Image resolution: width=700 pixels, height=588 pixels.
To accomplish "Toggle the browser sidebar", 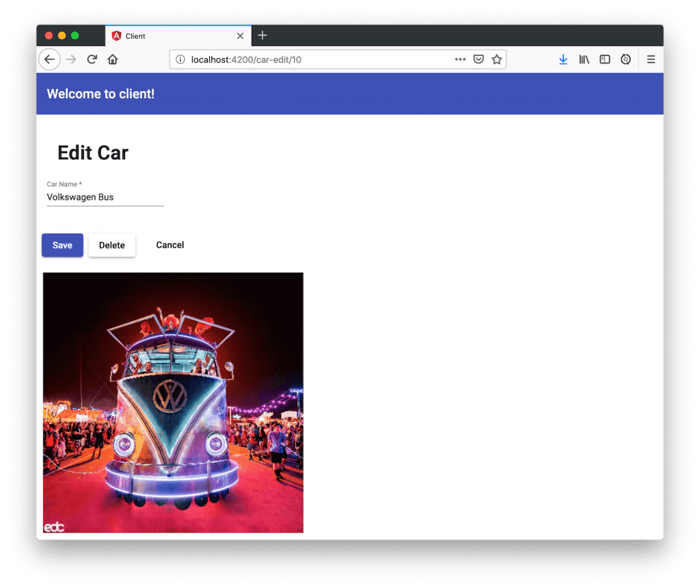I will [605, 59].
